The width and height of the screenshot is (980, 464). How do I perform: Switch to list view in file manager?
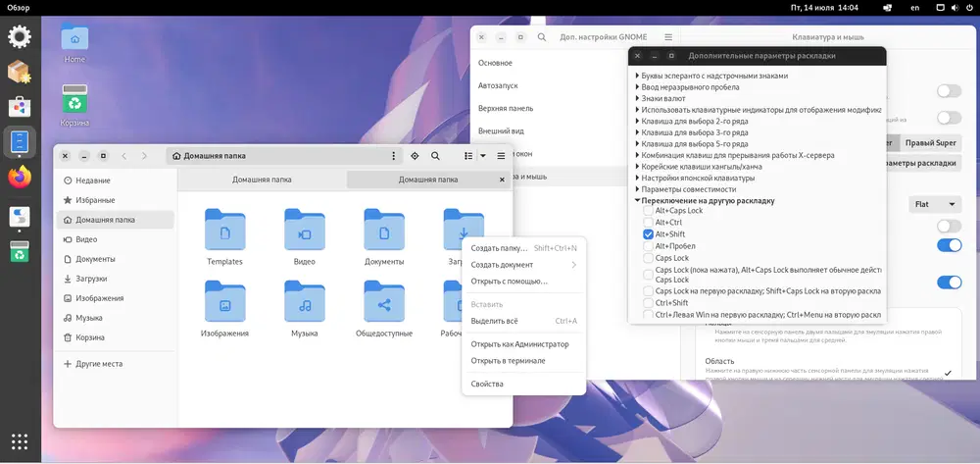coord(468,156)
